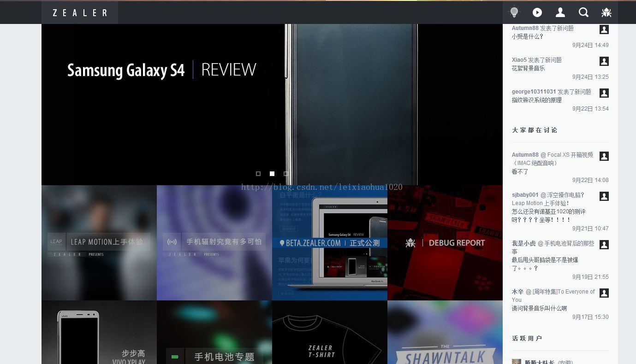Image resolution: width=636 pixels, height=364 pixels.
Task: Open the 手机辐射究竟有多可怕 tile
Action: [x=214, y=243]
